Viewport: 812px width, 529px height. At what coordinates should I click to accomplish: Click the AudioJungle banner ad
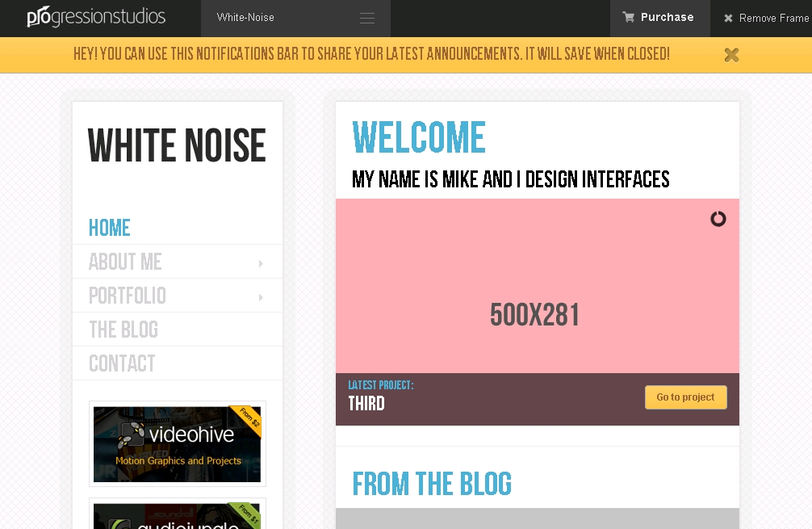tap(177, 515)
